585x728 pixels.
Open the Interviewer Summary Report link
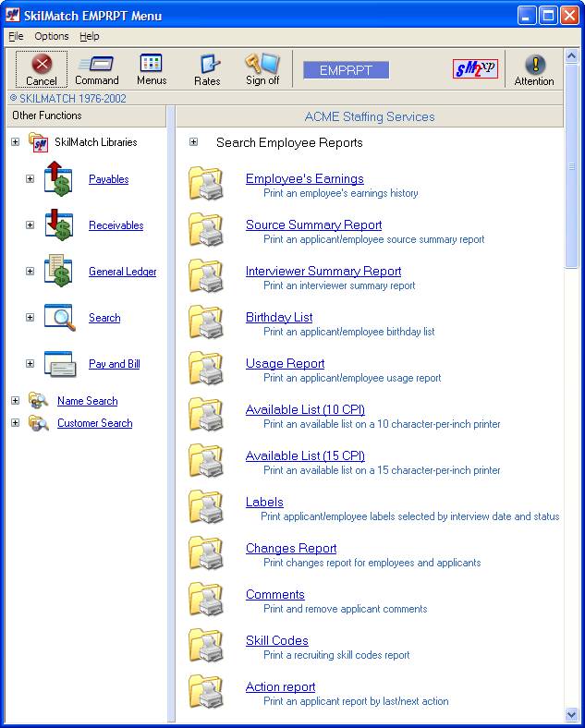tap(323, 271)
